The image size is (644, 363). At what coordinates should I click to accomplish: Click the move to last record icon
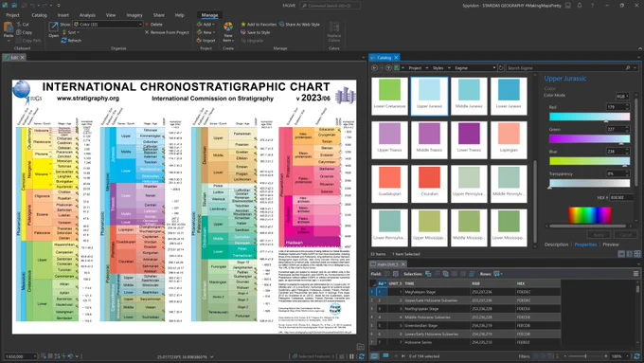pos(403,356)
